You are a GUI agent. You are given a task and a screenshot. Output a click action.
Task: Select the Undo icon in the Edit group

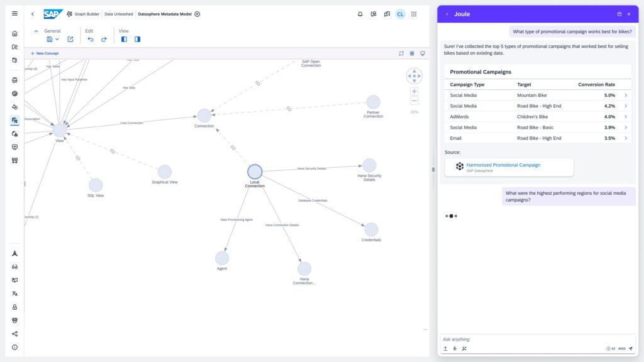[x=91, y=39]
